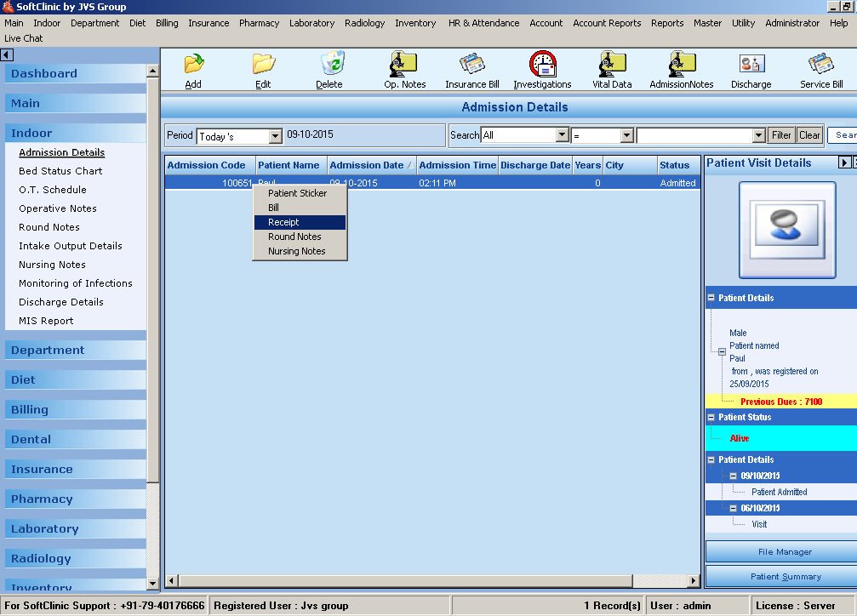Open the Period dropdown arrow
This screenshot has width=857, height=616.
(x=275, y=136)
